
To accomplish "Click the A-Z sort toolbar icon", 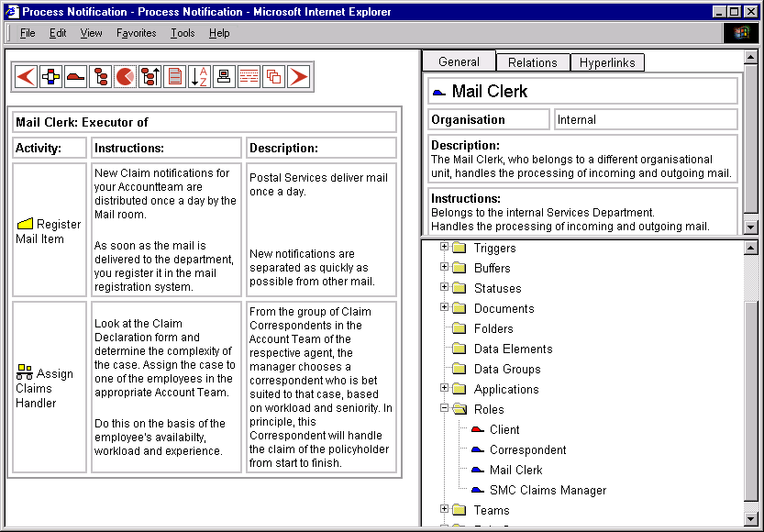I will pyautogui.click(x=199, y=76).
